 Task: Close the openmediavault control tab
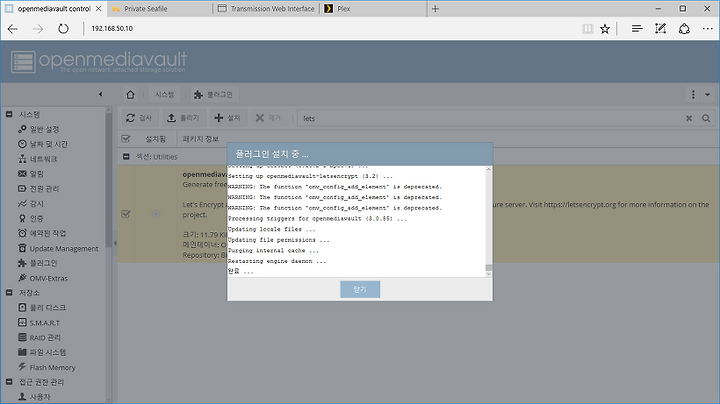pyautogui.click(x=98, y=9)
